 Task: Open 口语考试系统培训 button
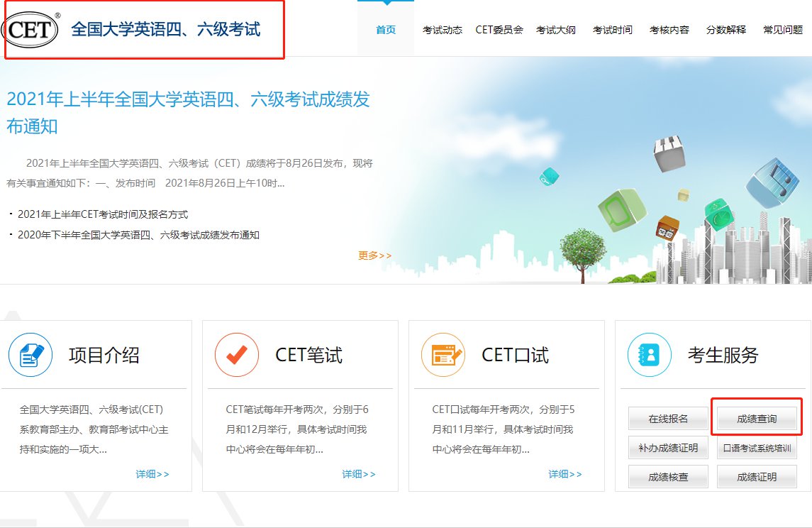pyautogui.click(x=757, y=448)
